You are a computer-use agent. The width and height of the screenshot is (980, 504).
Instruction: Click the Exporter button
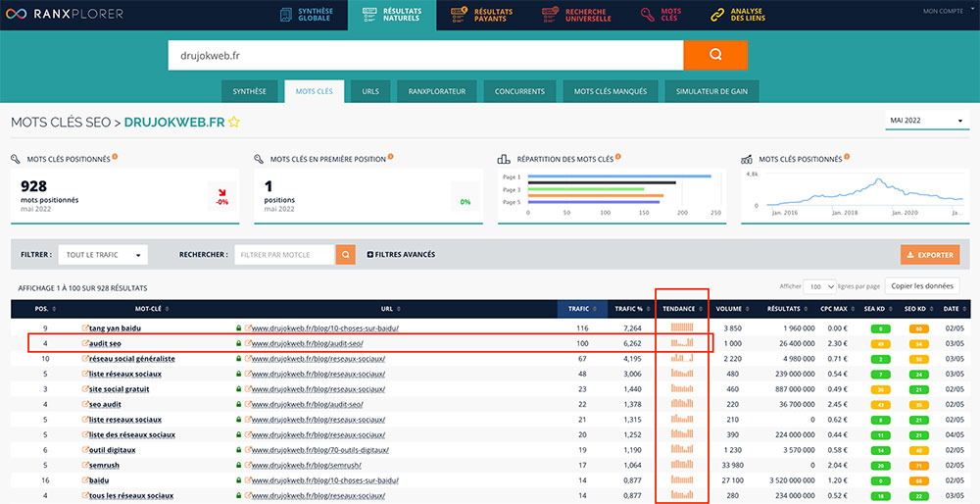coord(930,255)
